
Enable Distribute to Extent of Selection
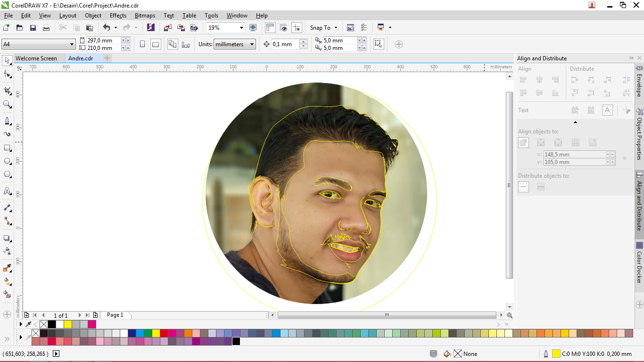[x=523, y=187]
